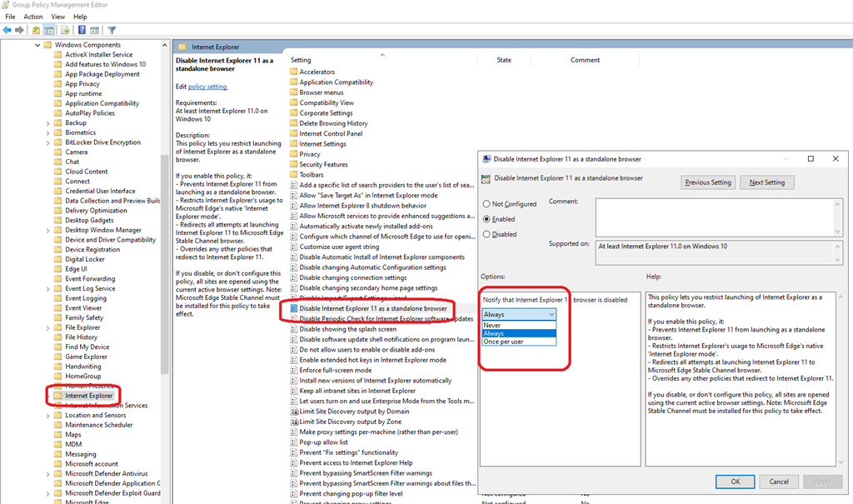The image size is (853, 504).
Task: Click the Up one level folder icon
Action: coord(36,30)
